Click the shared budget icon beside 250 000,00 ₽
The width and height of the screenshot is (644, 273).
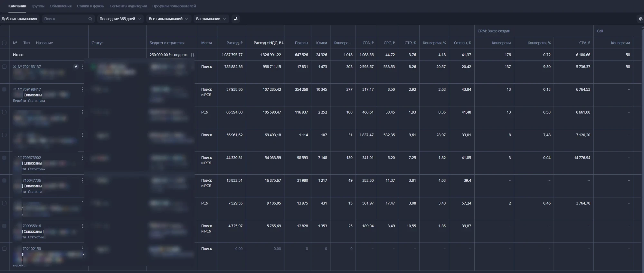(x=193, y=55)
